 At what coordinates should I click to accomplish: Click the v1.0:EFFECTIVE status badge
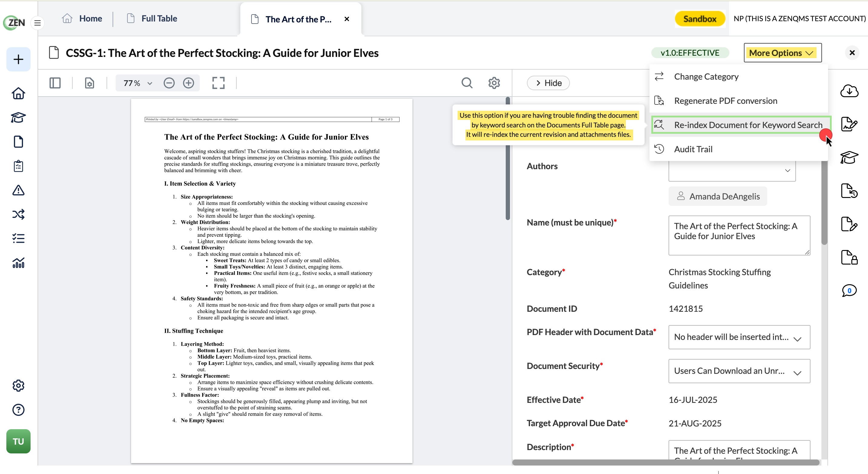point(690,53)
